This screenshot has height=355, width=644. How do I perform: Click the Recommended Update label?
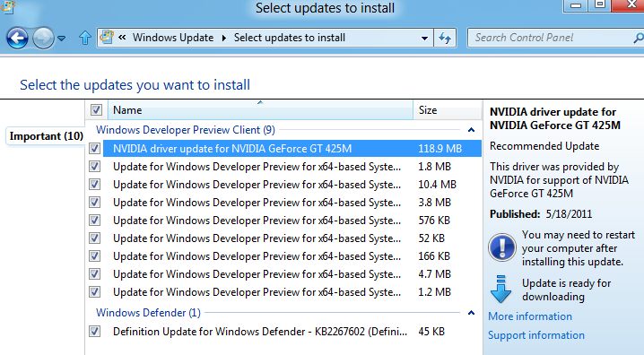coord(544,146)
